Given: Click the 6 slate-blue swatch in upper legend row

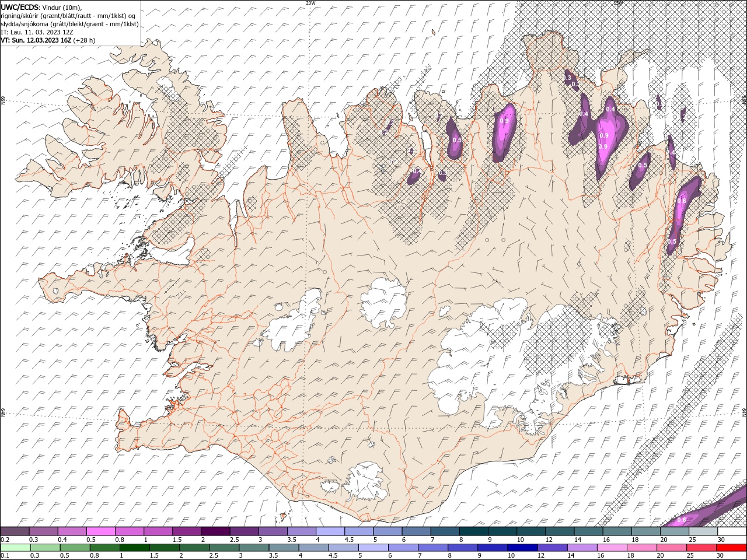Looking at the screenshot, I should pyautogui.click(x=417, y=531).
